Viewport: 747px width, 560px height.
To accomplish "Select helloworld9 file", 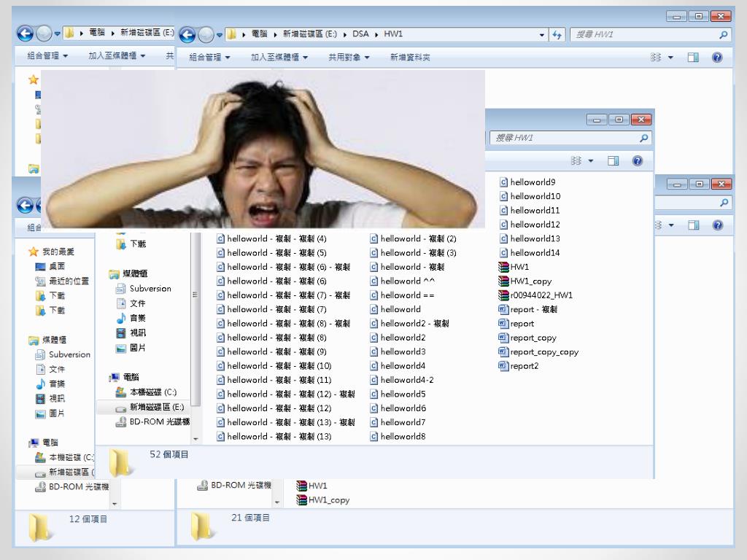I will tap(527, 182).
